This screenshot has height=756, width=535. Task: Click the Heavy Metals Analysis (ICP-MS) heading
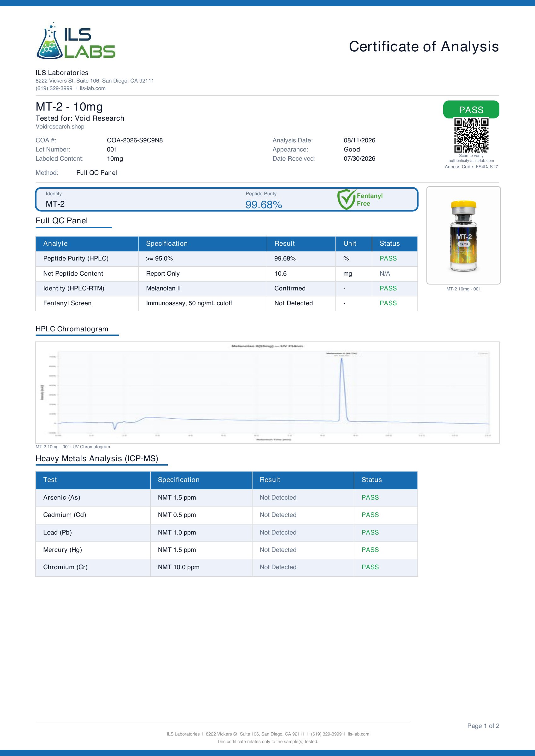pos(97,458)
